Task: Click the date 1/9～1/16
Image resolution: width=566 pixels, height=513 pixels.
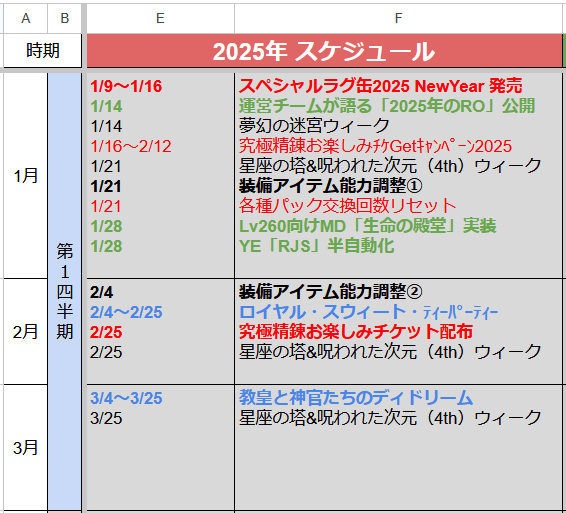Action: point(126,86)
